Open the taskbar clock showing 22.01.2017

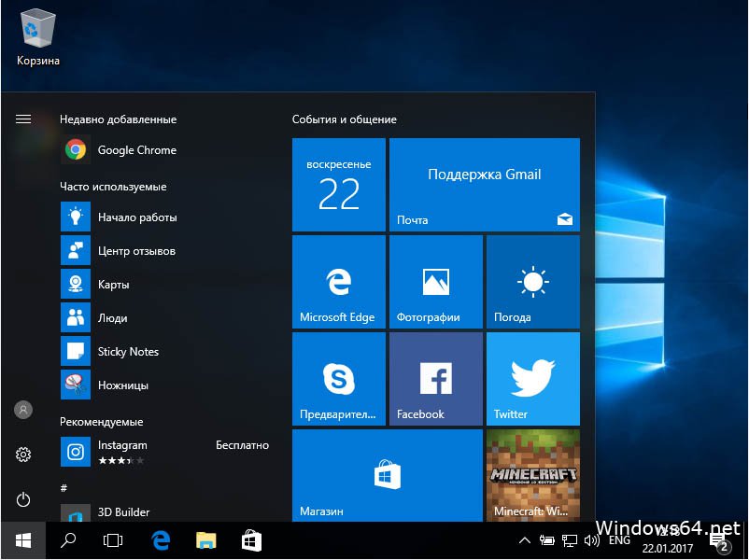coord(668,540)
